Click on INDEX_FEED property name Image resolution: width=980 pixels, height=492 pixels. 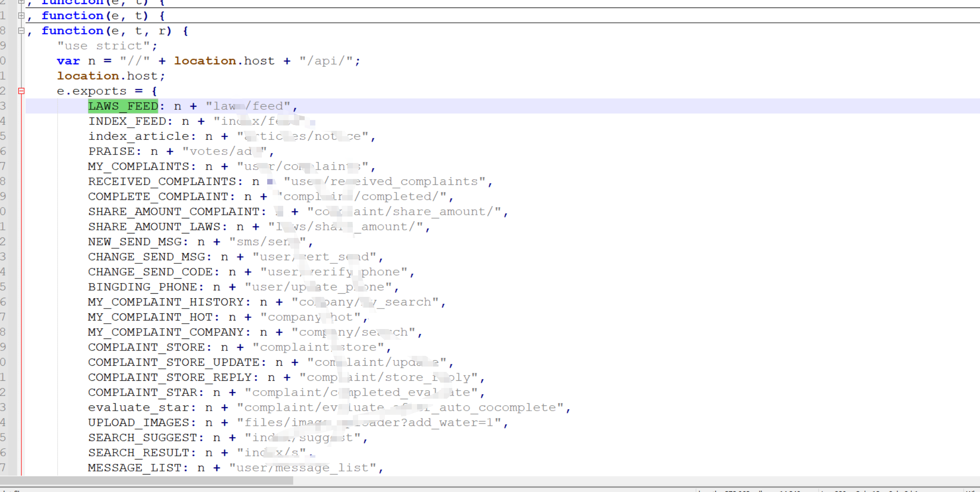click(x=127, y=121)
